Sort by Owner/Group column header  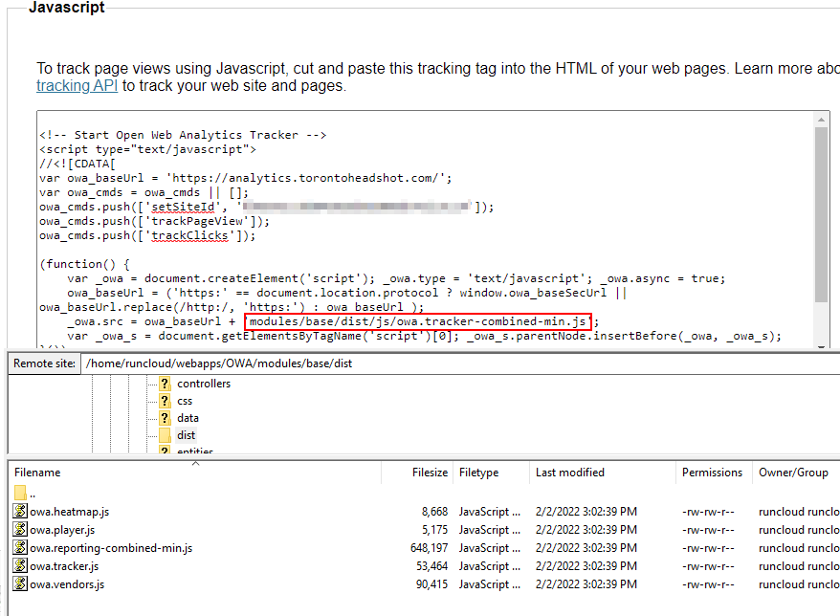click(x=796, y=473)
